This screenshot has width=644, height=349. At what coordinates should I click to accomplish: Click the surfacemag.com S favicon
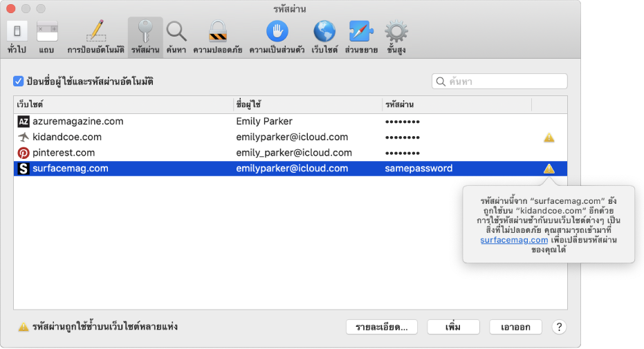coord(24,169)
